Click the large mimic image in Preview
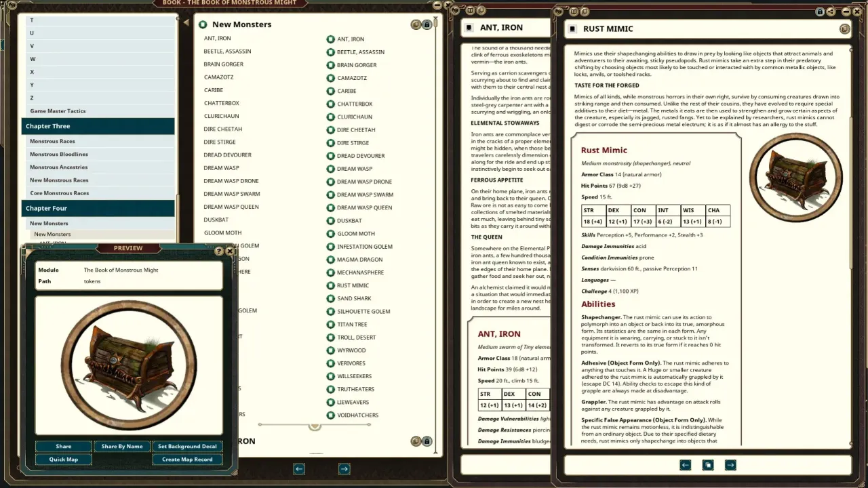868x488 pixels. point(128,364)
